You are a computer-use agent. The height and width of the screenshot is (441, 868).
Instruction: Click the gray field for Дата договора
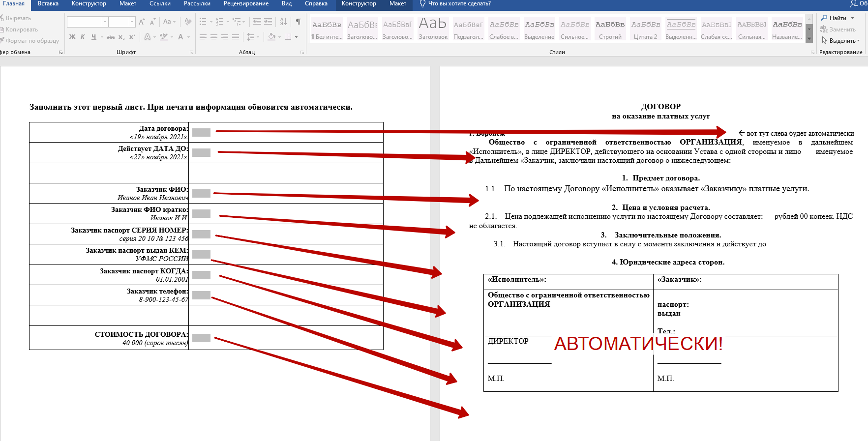tap(201, 132)
